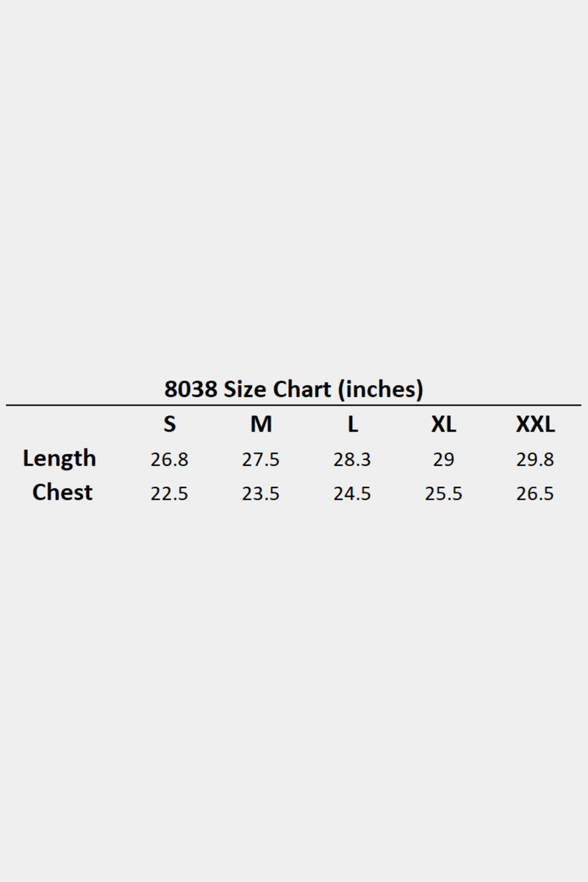Pick the XXL size column header
The image size is (588, 882).
535,424
